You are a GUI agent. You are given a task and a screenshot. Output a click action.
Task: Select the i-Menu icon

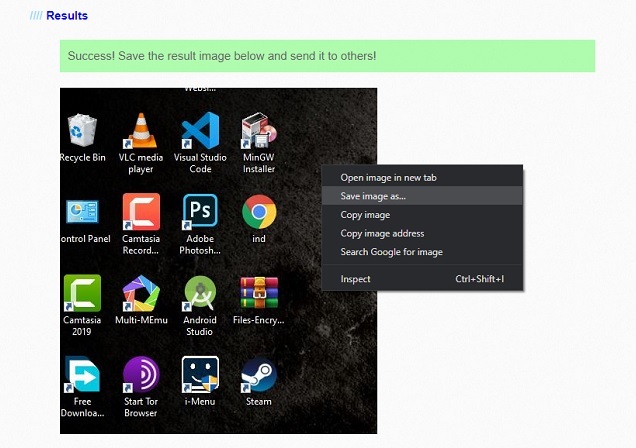click(200, 374)
